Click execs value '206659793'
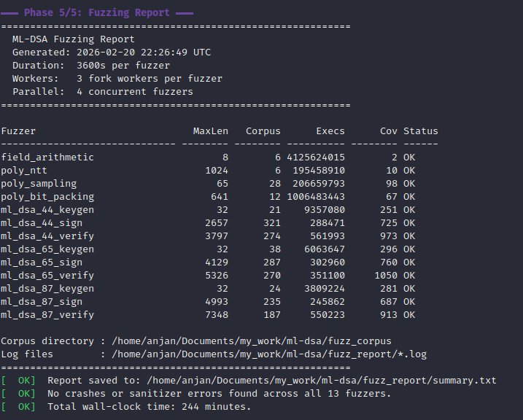Screen dimensions: 523x420 (319, 184)
